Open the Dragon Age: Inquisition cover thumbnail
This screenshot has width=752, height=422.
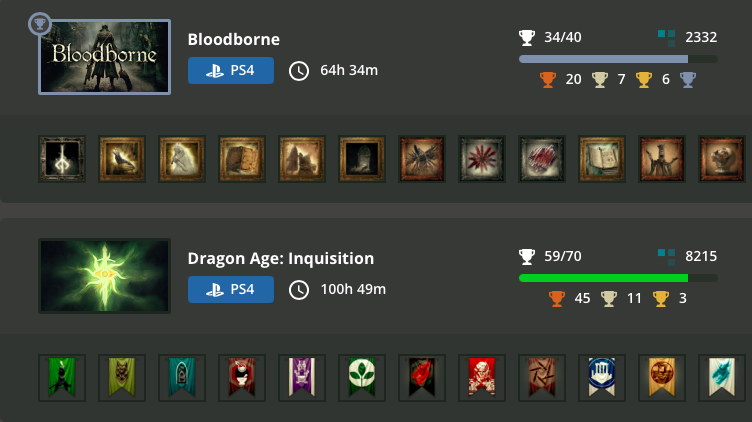104,275
